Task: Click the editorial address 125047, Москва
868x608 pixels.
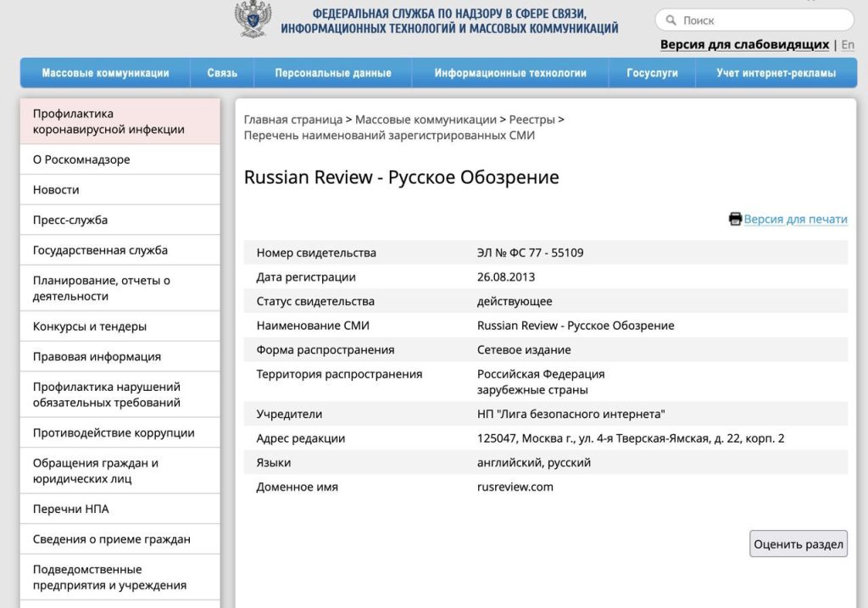Action: (631, 438)
